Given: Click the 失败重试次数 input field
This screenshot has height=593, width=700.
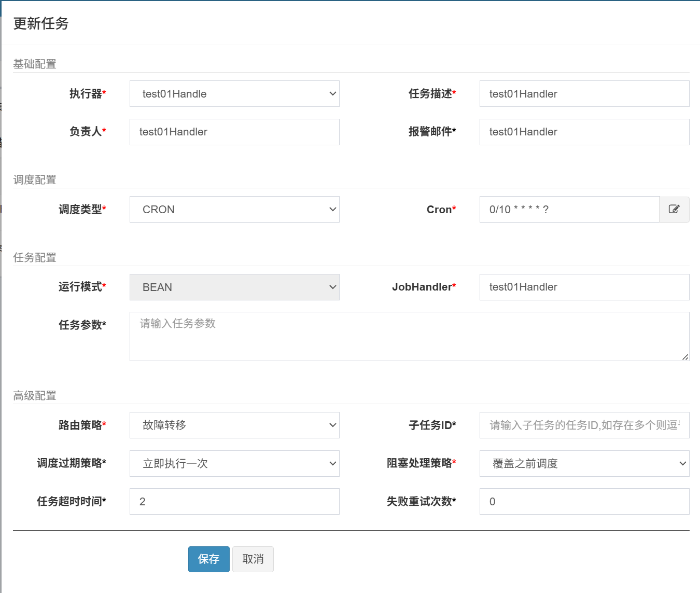Looking at the screenshot, I should coord(584,502).
